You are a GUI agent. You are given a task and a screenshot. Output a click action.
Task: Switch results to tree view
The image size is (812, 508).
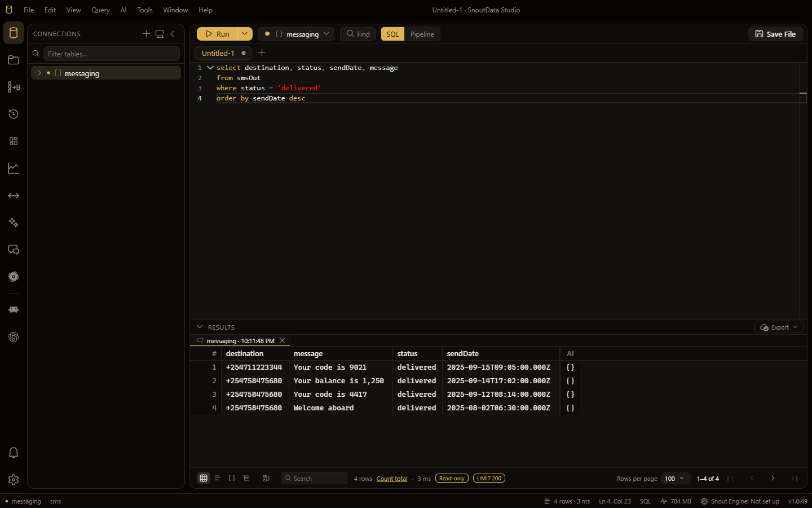[246, 478]
